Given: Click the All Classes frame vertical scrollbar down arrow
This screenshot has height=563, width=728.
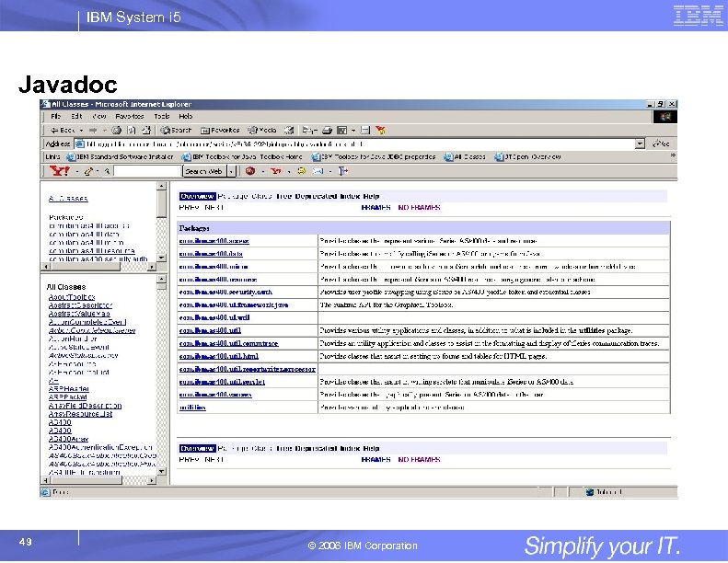Looking at the screenshot, I should [x=162, y=472].
